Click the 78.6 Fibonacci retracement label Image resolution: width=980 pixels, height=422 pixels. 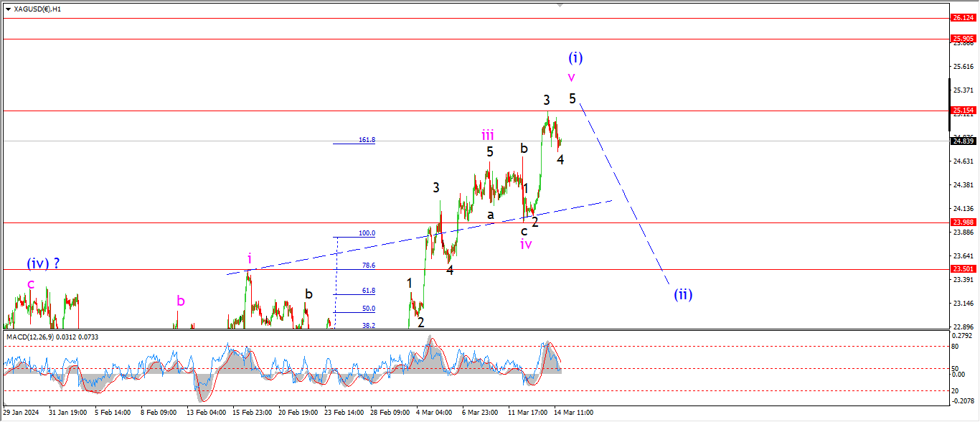[x=368, y=266]
